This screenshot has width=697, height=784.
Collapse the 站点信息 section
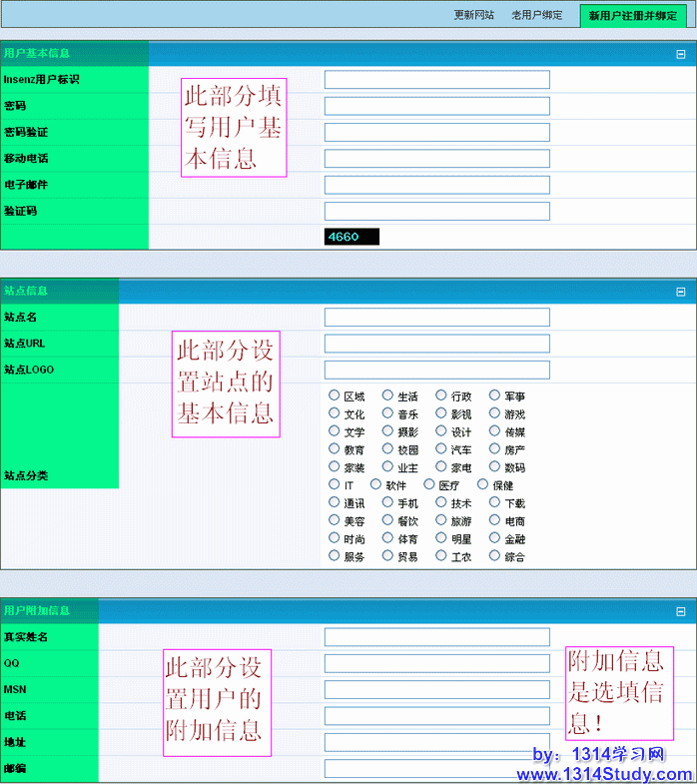click(680, 293)
